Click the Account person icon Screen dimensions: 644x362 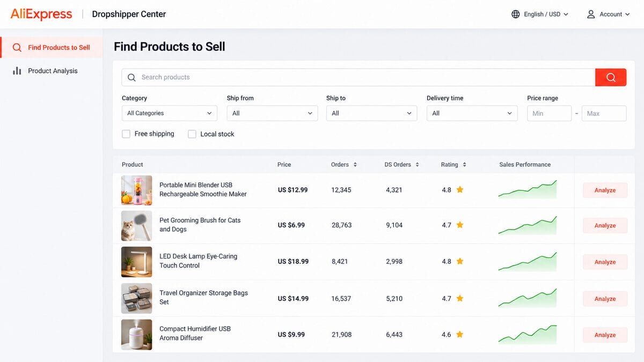pyautogui.click(x=591, y=14)
